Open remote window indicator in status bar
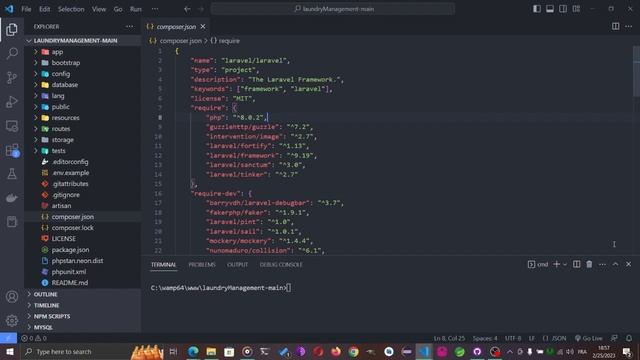This screenshot has height=360, width=640. coord(8,338)
